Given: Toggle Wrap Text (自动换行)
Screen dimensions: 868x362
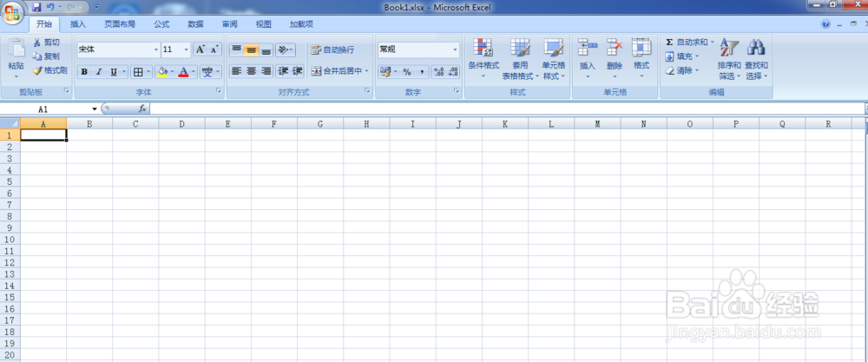Looking at the screenshot, I should tap(332, 49).
